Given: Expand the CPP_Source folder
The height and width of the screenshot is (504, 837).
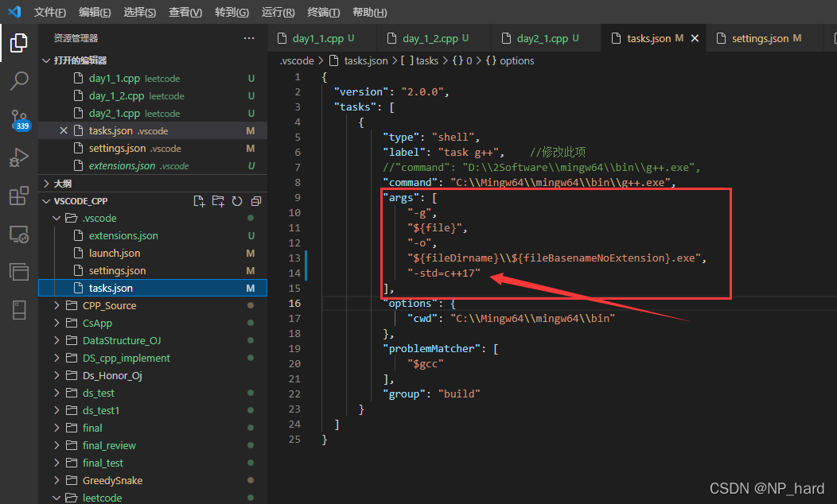Looking at the screenshot, I should point(56,305).
